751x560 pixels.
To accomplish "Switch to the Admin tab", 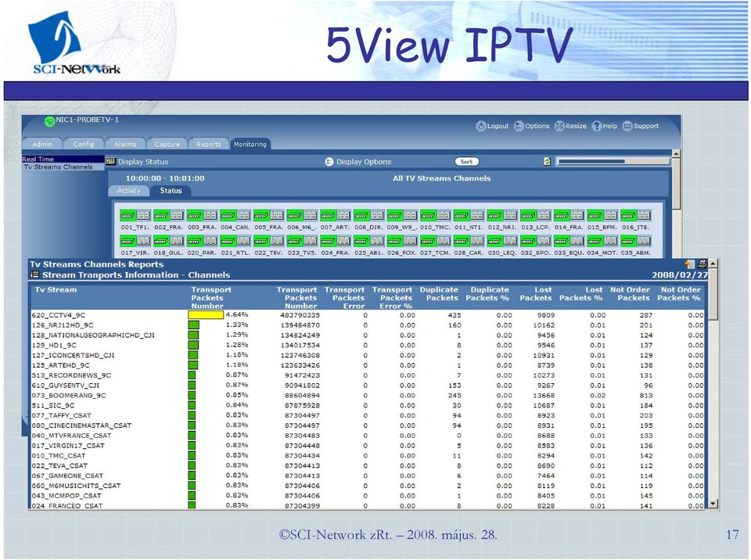I will pyautogui.click(x=42, y=144).
